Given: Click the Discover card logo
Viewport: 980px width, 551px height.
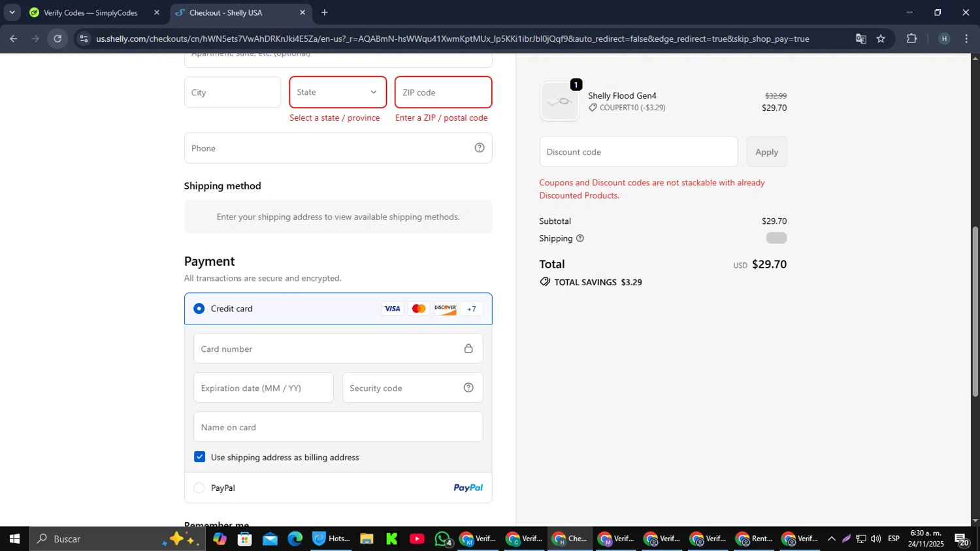Looking at the screenshot, I should point(446,309).
